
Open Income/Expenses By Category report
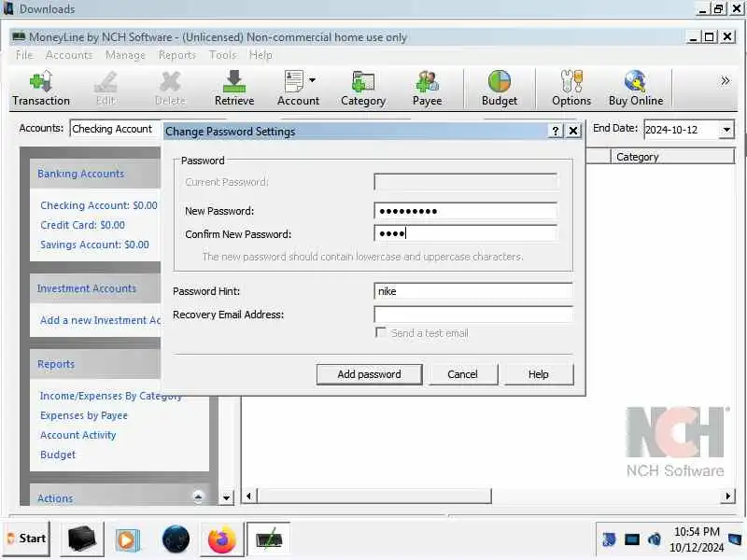click(x=110, y=396)
